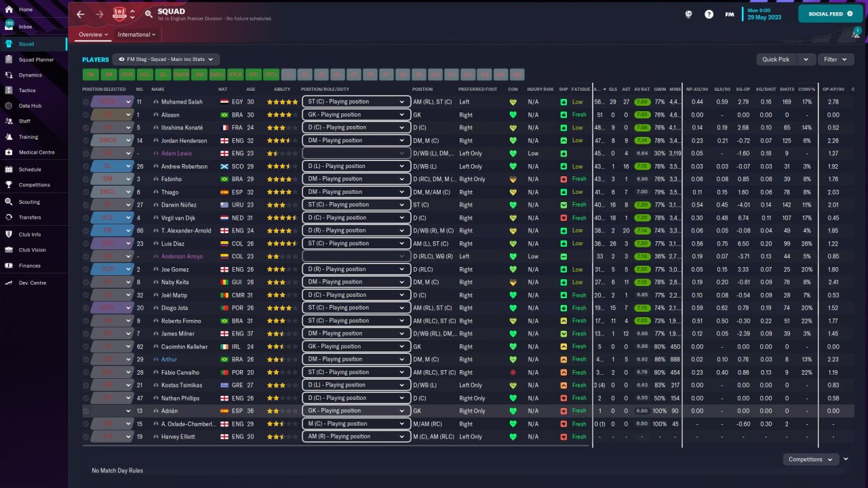Open the Tactics sidebar icon
Image resolution: width=868 pixels, height=488 pixels.
point(9,90)
